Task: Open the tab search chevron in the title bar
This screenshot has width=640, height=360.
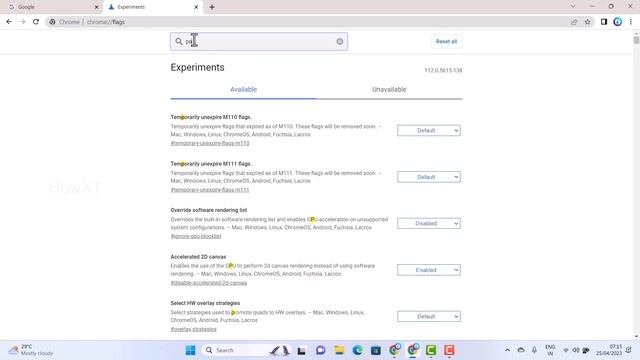Action: point(573,7)
